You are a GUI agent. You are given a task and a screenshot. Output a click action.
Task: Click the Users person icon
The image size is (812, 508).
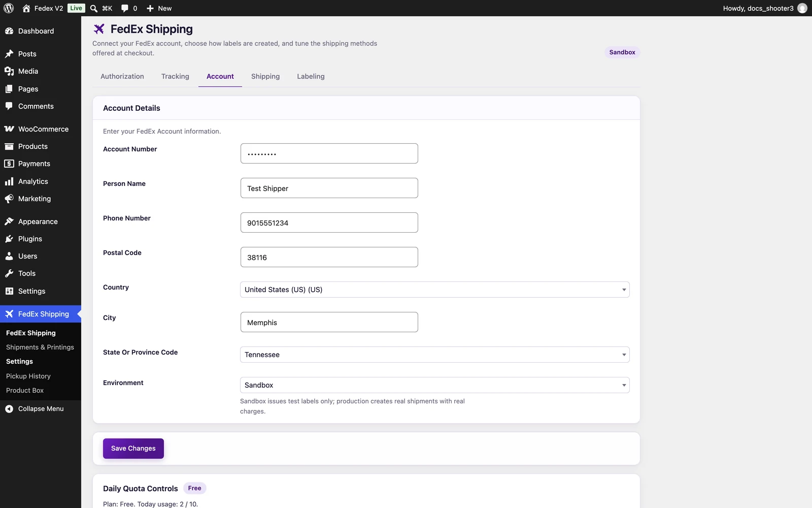coord(9,256)
